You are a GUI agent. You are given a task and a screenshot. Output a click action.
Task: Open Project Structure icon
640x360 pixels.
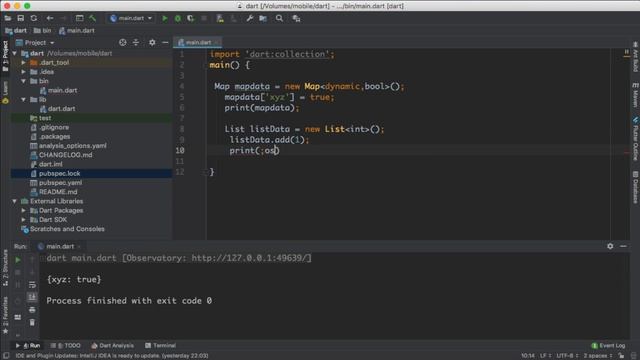(263, 18)
